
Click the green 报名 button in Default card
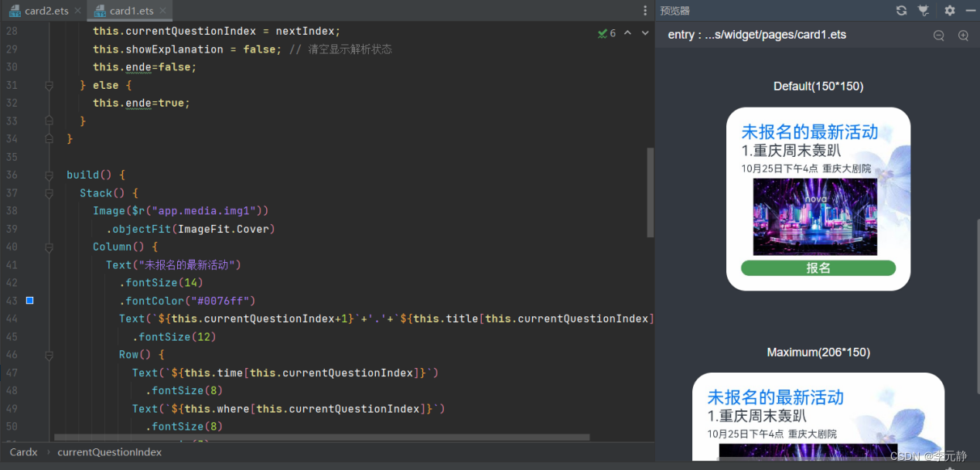(818, 268)
